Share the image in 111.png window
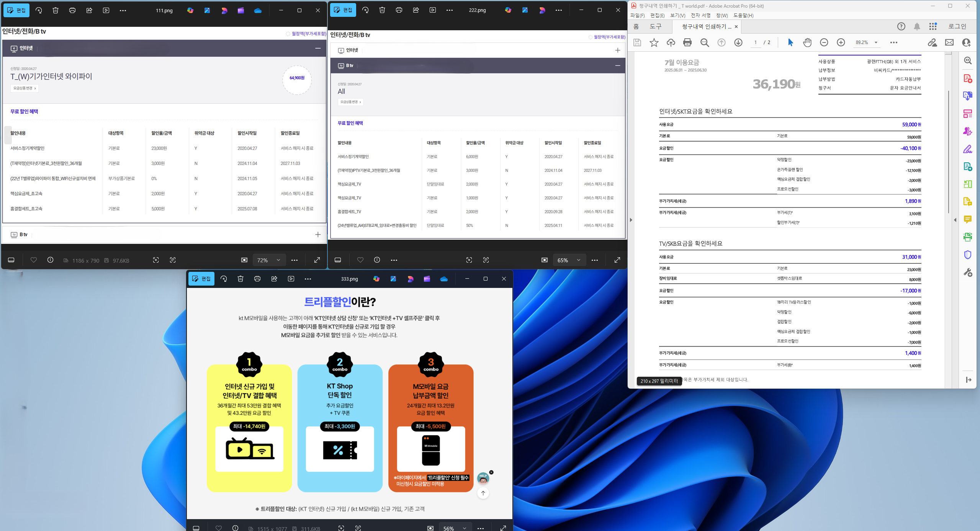This screenshot has width=980, height=531. coord(89,10)
